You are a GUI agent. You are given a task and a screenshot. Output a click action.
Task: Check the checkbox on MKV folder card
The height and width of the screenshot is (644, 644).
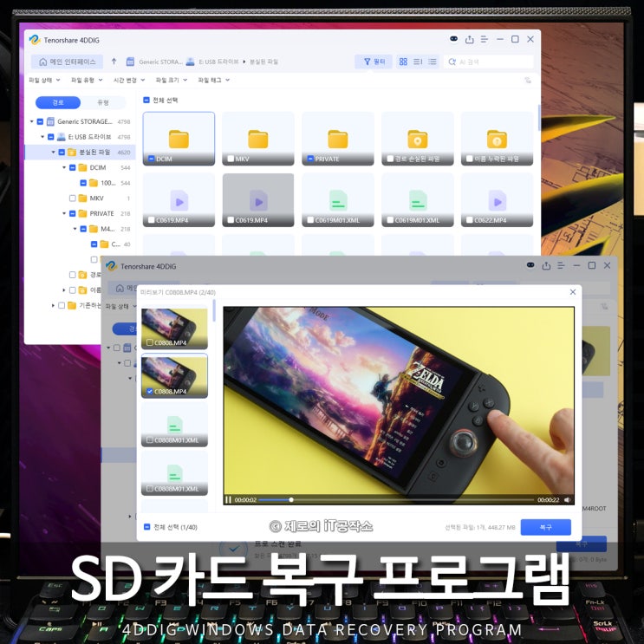(231, 159)
